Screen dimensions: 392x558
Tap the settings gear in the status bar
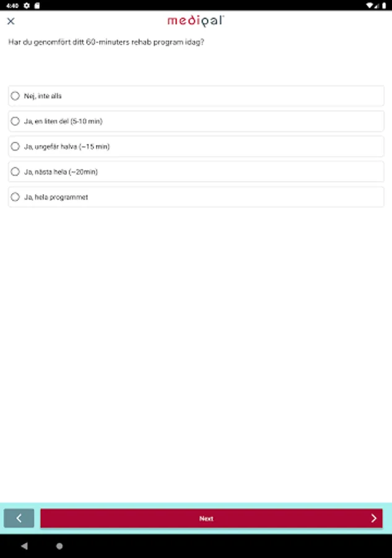pos(27,5)
